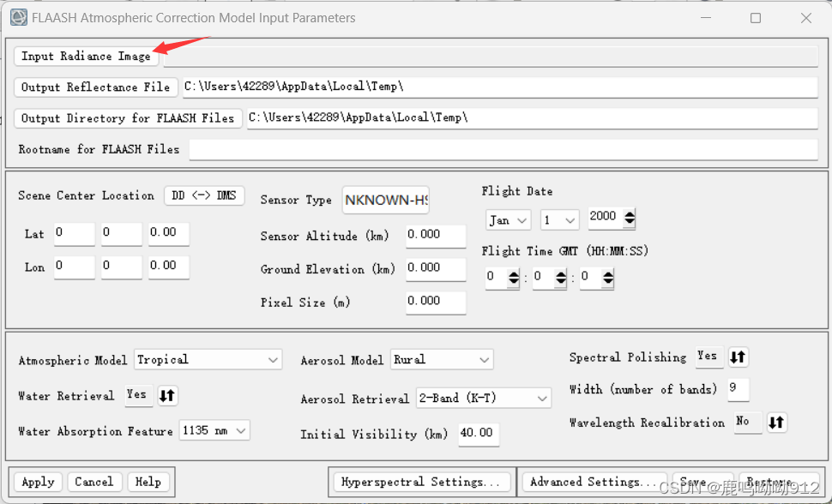Open the Aerosol Retrieval dropdown

tap(484, 399)
